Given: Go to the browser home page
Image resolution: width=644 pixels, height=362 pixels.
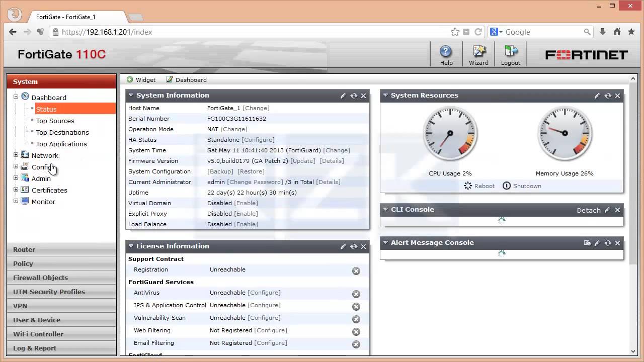Looking at the screenshot, I should (617, 32).
